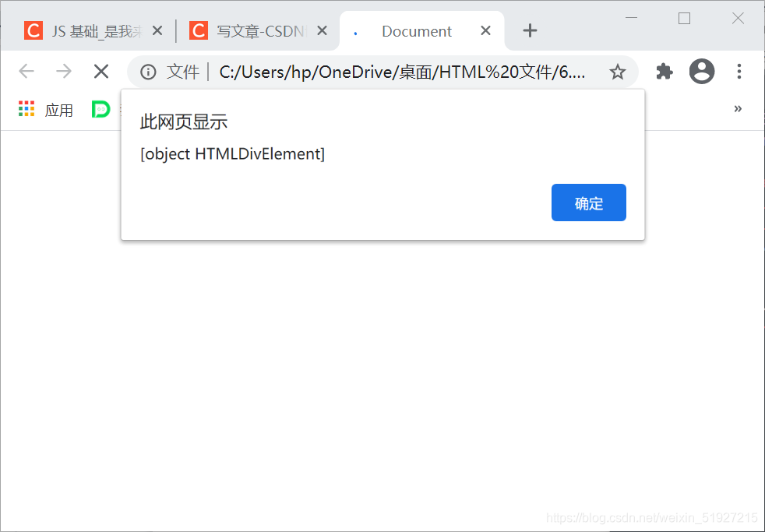765x532 pixels.
Task: Click the forward navigation arrow
Action: 63,71
